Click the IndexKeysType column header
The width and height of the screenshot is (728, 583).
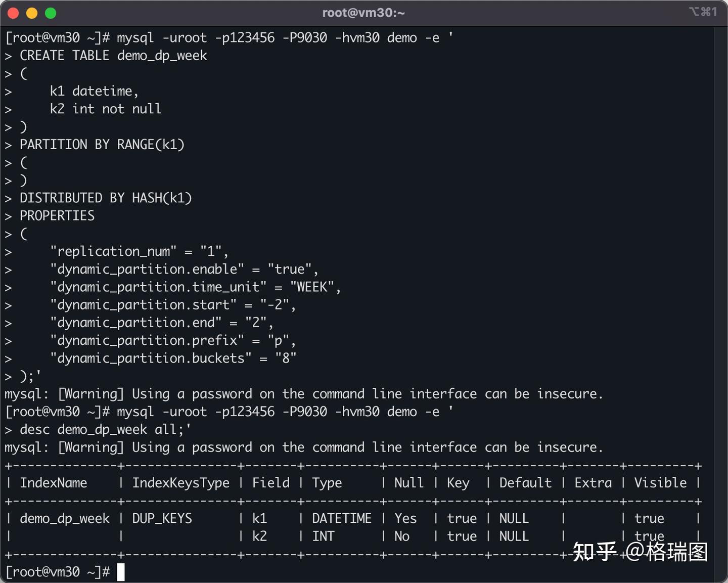click(x=180, y=483)
